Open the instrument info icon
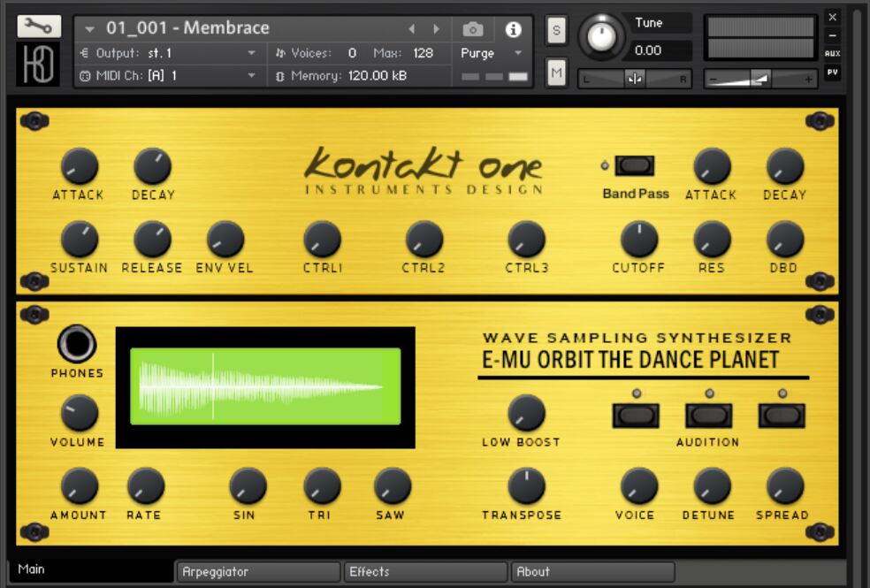The height and width of the screenshot is (588, 870). coord(513,29)
